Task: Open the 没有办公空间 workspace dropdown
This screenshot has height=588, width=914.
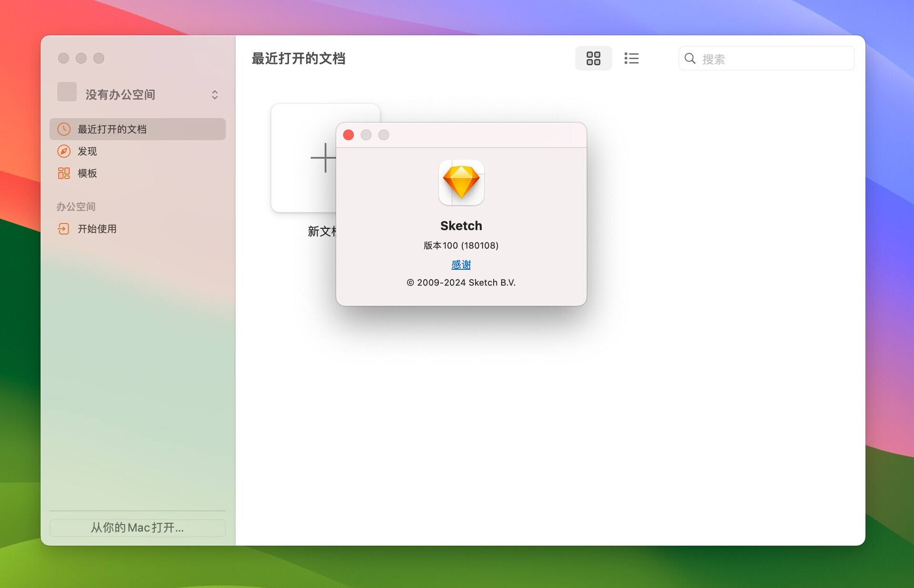Action: coord(138,94)
